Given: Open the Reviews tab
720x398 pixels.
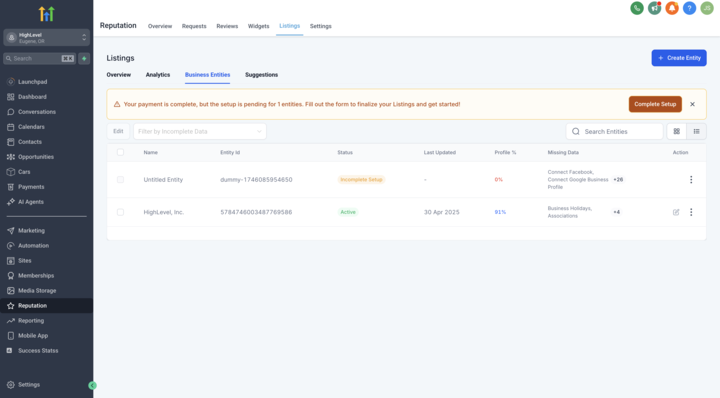Looking at the screenshot, I should tap(227, 26).
